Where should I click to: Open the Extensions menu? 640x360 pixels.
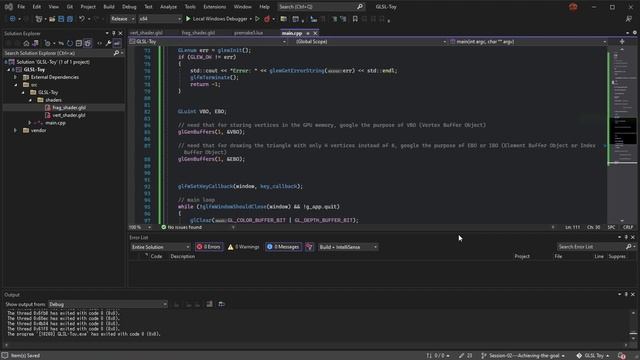pos(214,7)
